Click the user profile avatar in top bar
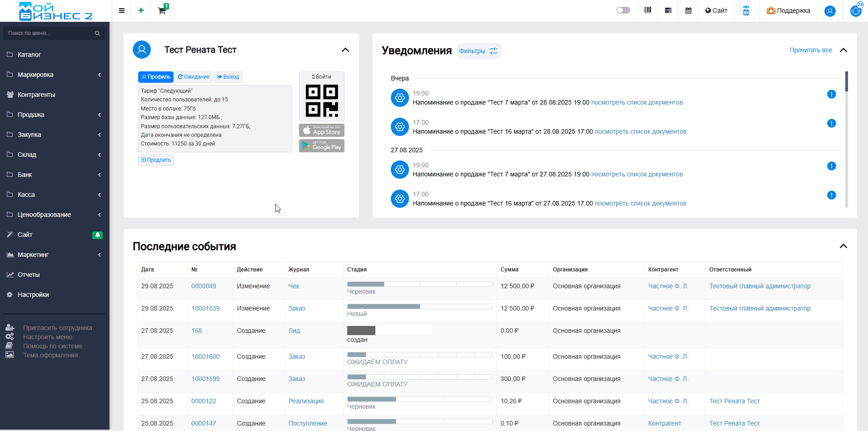Image resolution: width=868 pixels, height=431 pixels. coord(830,11)
